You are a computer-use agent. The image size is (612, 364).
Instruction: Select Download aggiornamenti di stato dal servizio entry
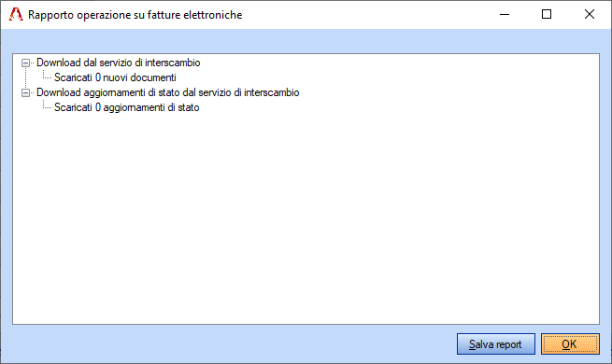[x=168, y=92]
